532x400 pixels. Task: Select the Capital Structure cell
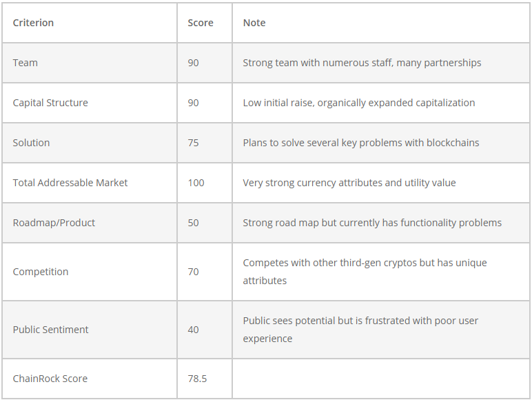pyautogui.click(x=50, y=103)
